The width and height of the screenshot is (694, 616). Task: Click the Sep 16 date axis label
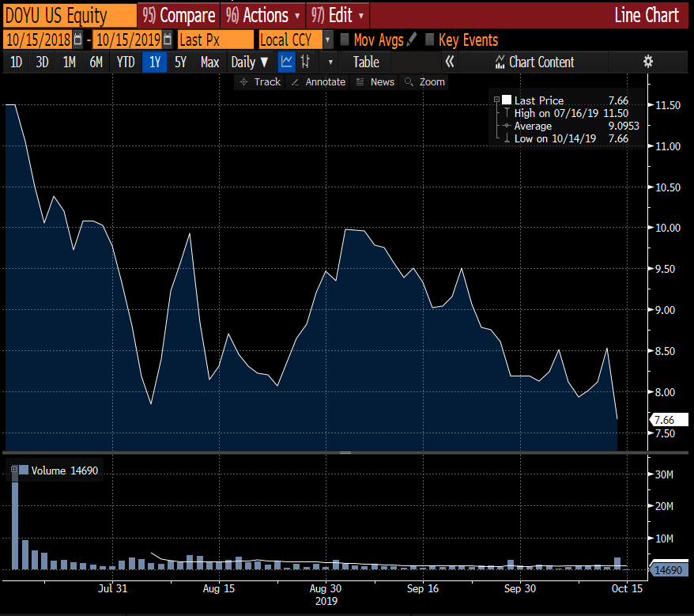click(x=423, y=588)
